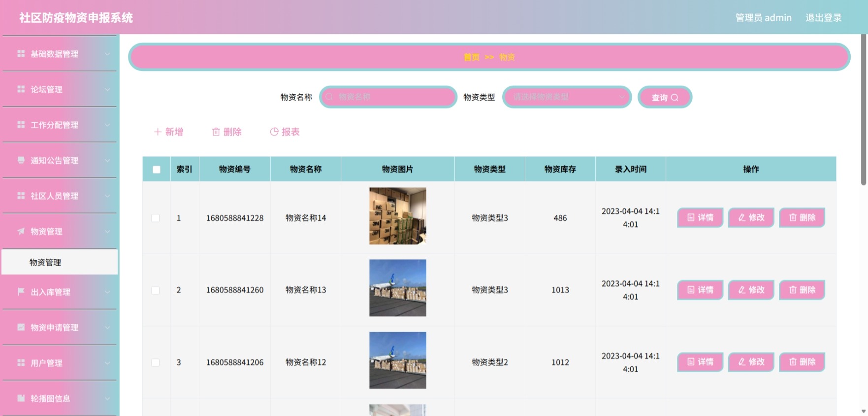This screenshot has height=416, width=868.
Task: Toggle the select-all checkbox in table header
Action: (x=157, y=170)
